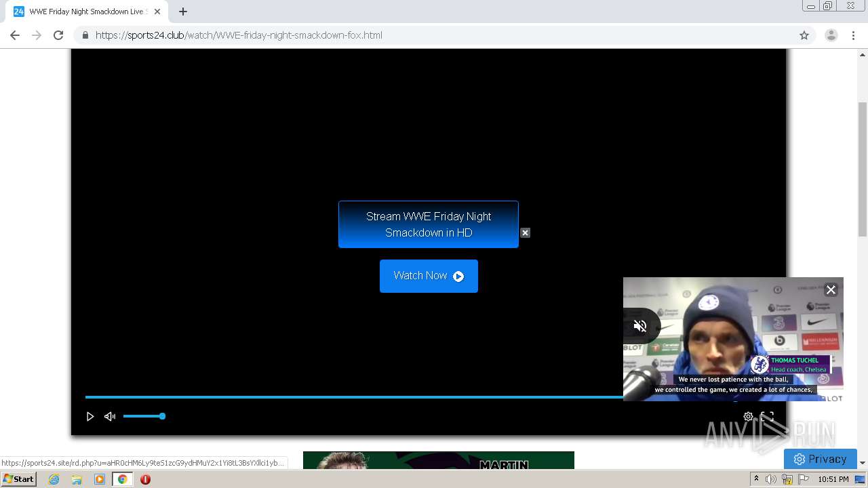This screenshot has width=868, height=488.
Task: Click Show Desktop icon at taskbar end
Action: coord(860,479)
